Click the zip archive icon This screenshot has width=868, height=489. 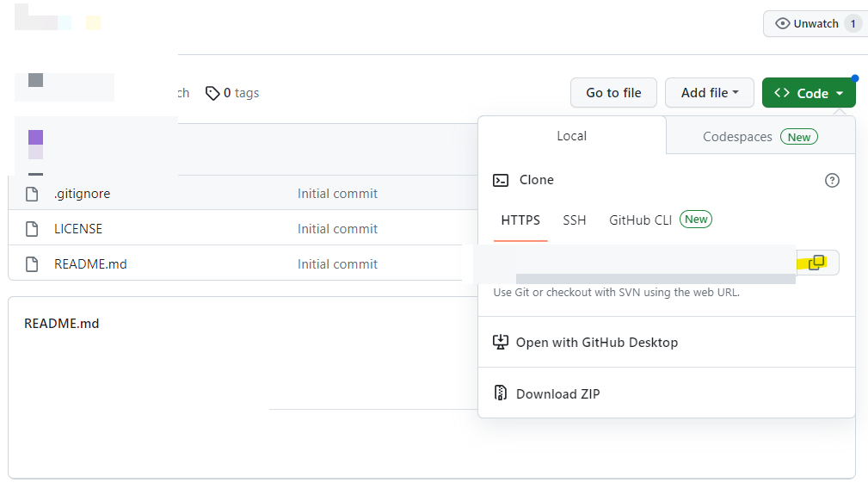click(x=501, y=393)
